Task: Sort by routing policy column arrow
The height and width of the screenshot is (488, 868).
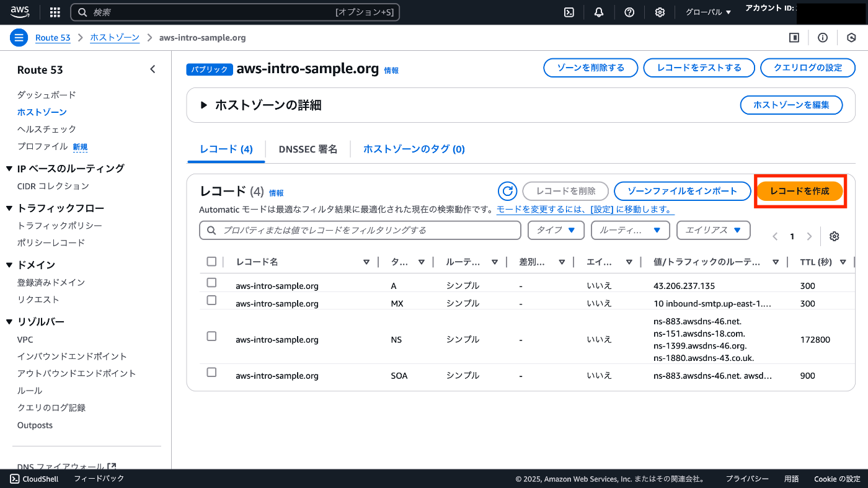Action: (495, 262)
